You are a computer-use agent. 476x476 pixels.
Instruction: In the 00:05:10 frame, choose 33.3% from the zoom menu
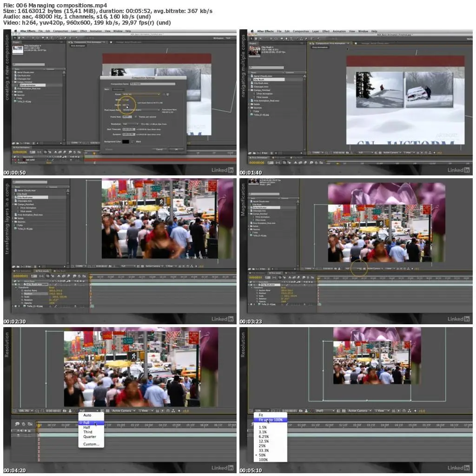[271, 450]
